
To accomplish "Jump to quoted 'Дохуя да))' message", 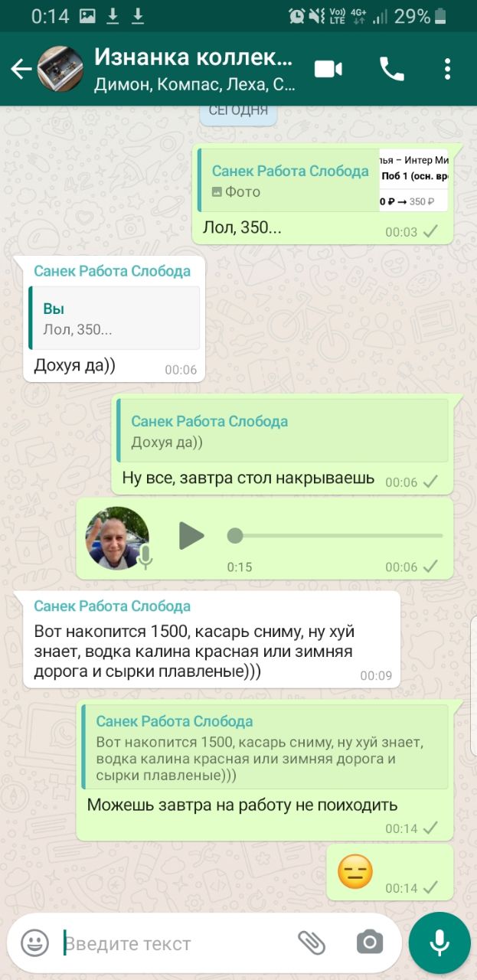I will pos(282,430).
